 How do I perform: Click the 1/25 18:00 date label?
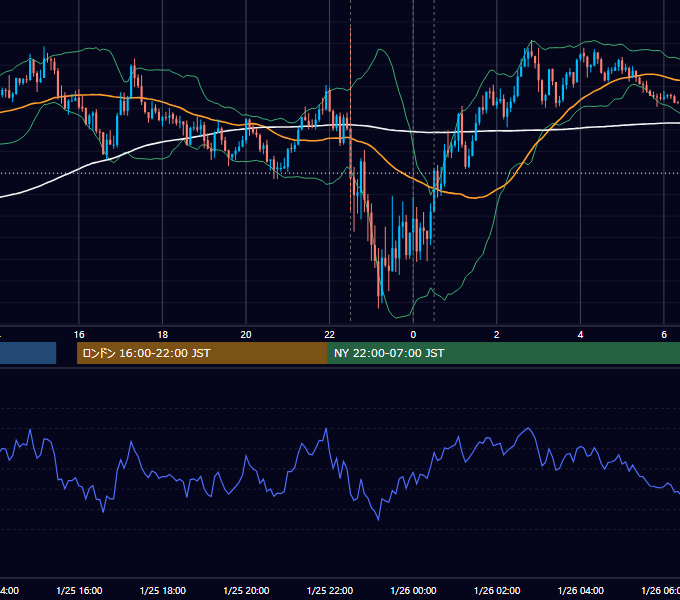(x=163, y=590)
